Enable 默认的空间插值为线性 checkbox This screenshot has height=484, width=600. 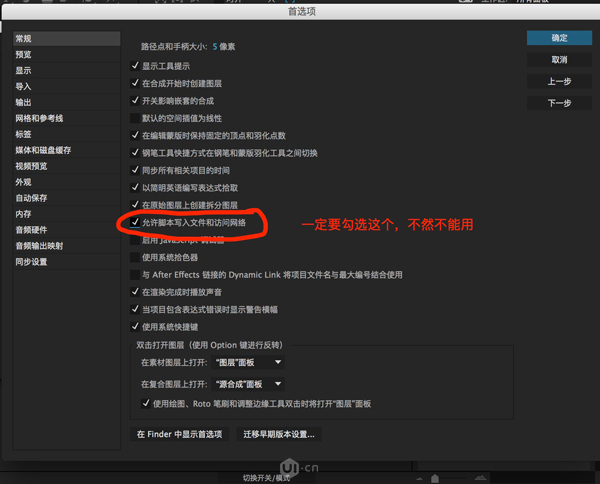[x=135, y=118]
